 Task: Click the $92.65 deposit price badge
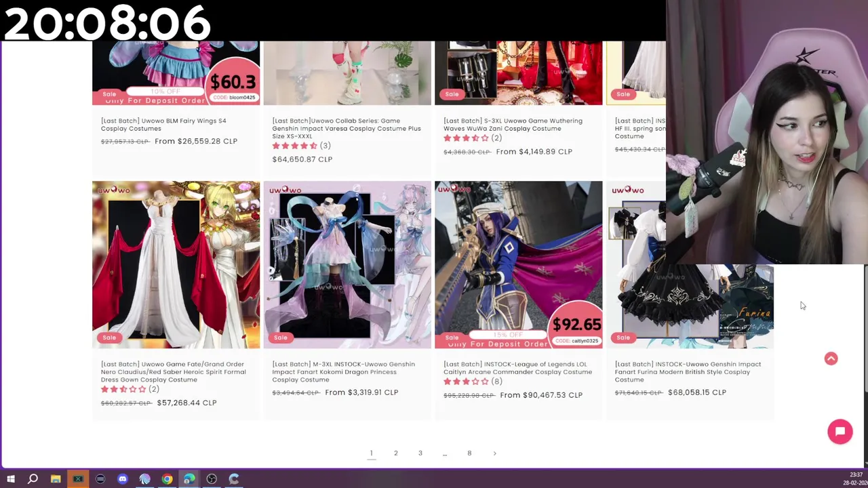pyautogui.click(x=576, y=325)
